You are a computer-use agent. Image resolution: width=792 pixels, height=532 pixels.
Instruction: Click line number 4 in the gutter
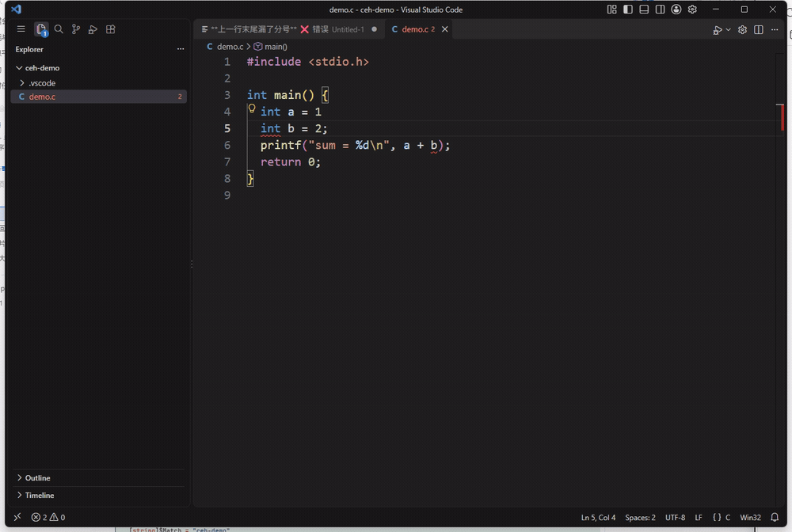click(227, 112)
